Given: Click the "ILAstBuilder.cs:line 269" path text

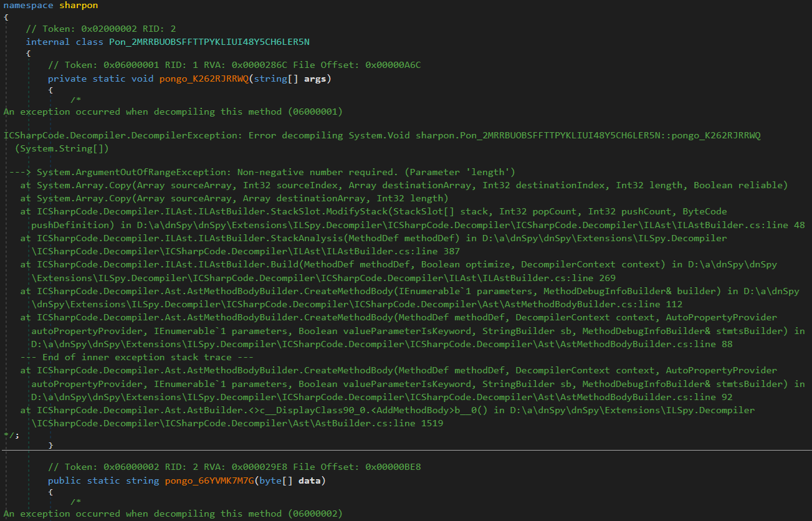Looking at the screenshot, I should point(552,278).
